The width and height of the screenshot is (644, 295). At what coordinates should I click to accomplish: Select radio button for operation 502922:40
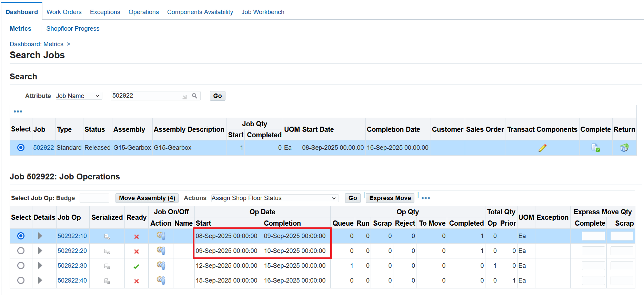(x=21, y=281)
